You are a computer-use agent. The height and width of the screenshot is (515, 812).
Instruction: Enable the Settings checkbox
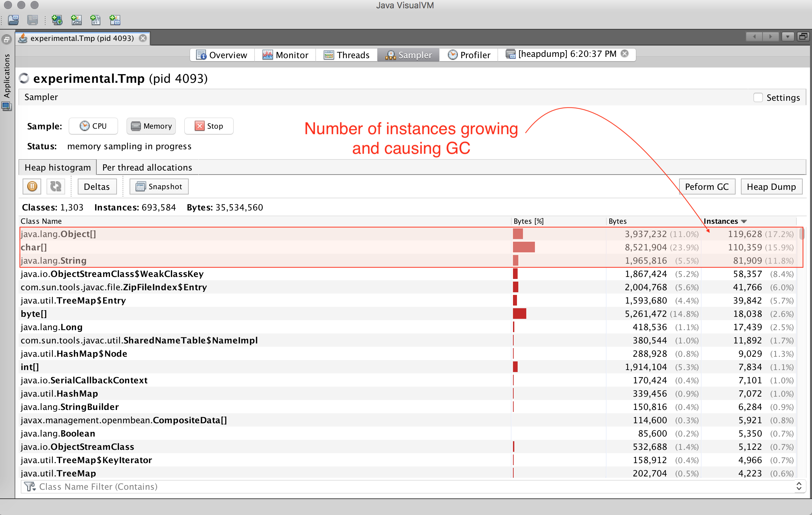pyautogui.click(x=758, y=97)
